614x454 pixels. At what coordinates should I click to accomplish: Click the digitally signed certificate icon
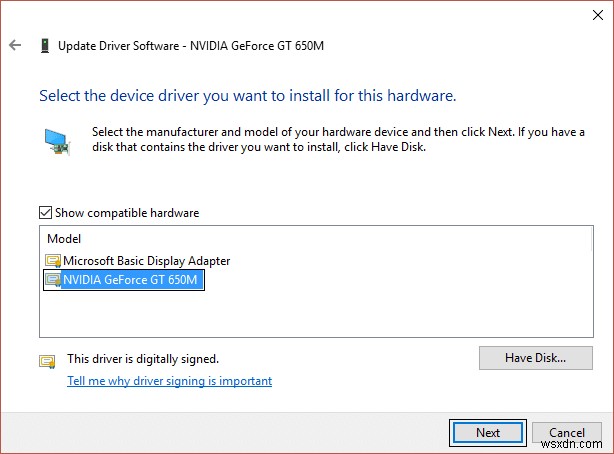click(47, 360)
